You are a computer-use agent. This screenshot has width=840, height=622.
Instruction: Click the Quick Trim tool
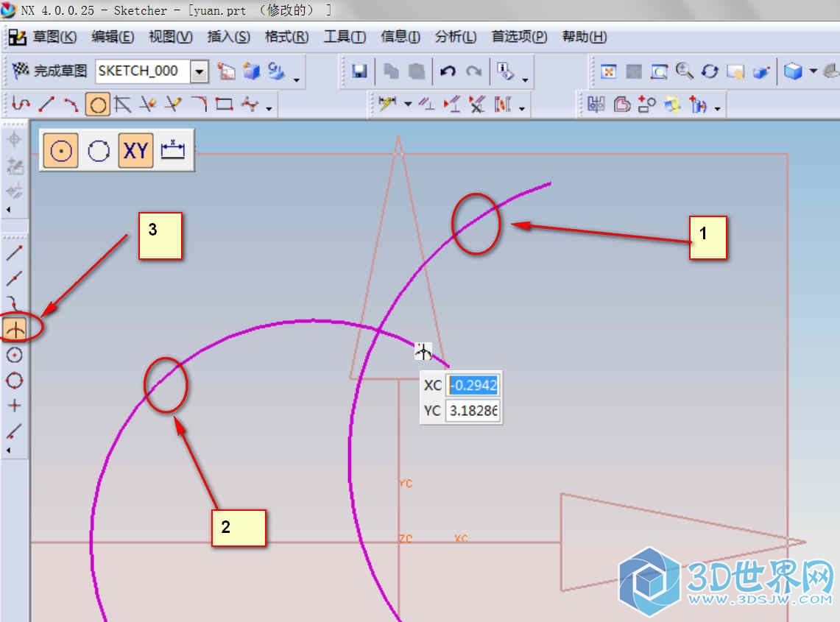tap(149, 105)
